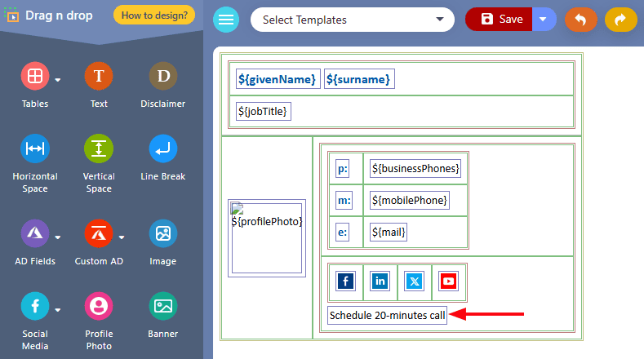Select the X (Twitter) icon in signature
644x359 pixels.
tap(414, 281)
